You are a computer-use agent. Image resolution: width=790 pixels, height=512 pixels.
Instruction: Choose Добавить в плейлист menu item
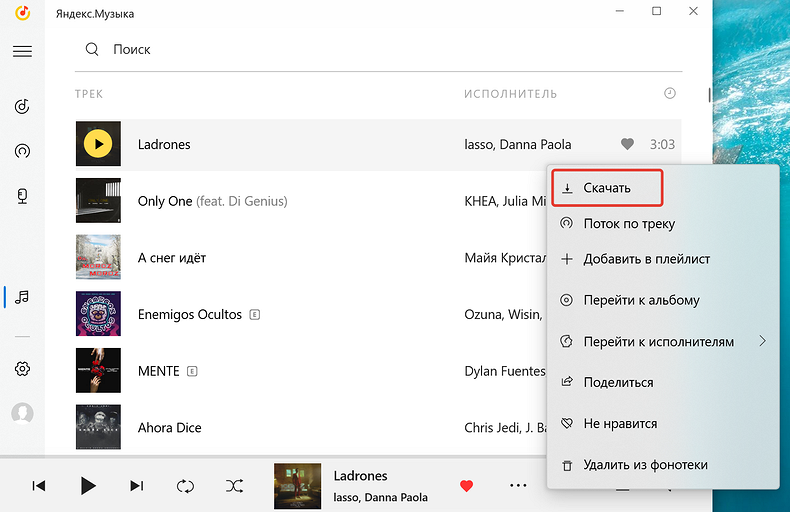(646, 259)
